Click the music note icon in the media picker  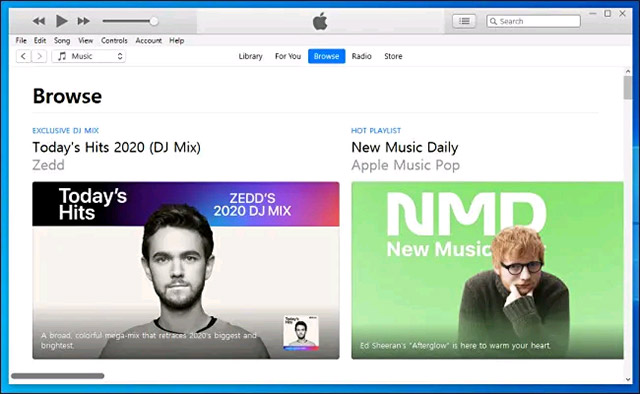[x=62, y=56]
